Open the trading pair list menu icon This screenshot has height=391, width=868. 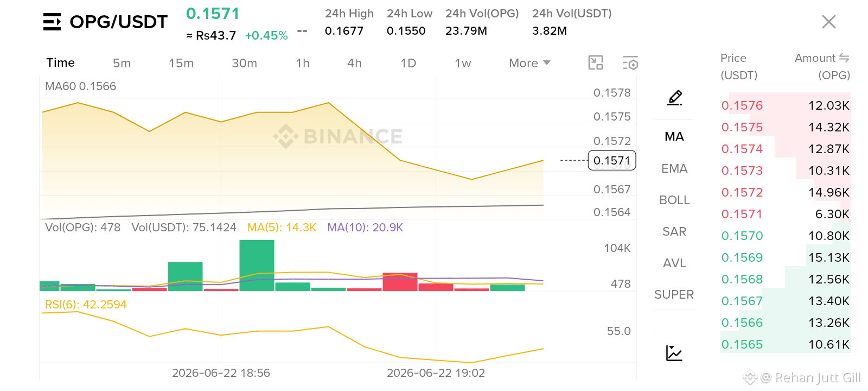(x=52, y=22)
